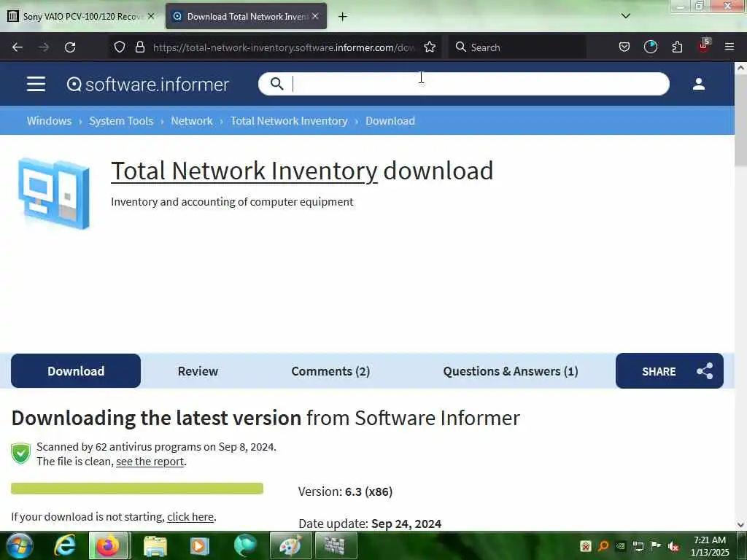This screenshot has width=747, height=560.
Task: Open the Windows Start menu
Action: tap(19, 545)
